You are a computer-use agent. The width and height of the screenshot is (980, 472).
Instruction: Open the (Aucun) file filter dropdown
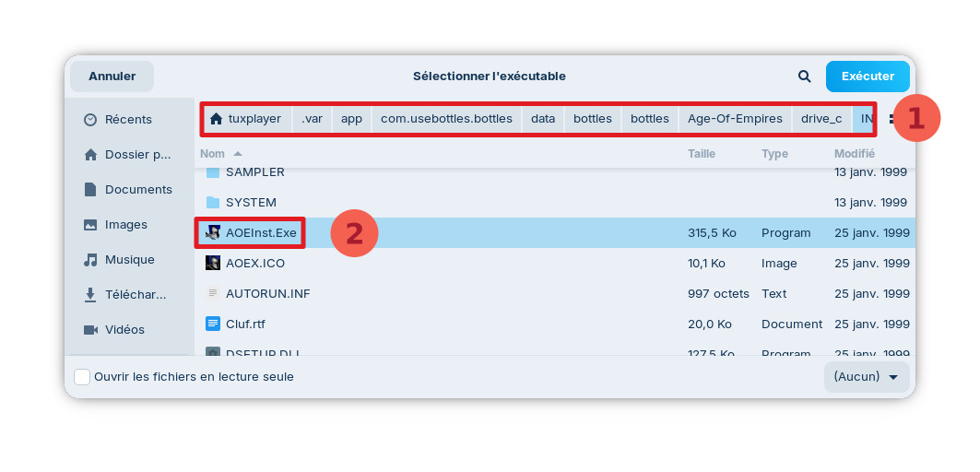pos(866,377)
